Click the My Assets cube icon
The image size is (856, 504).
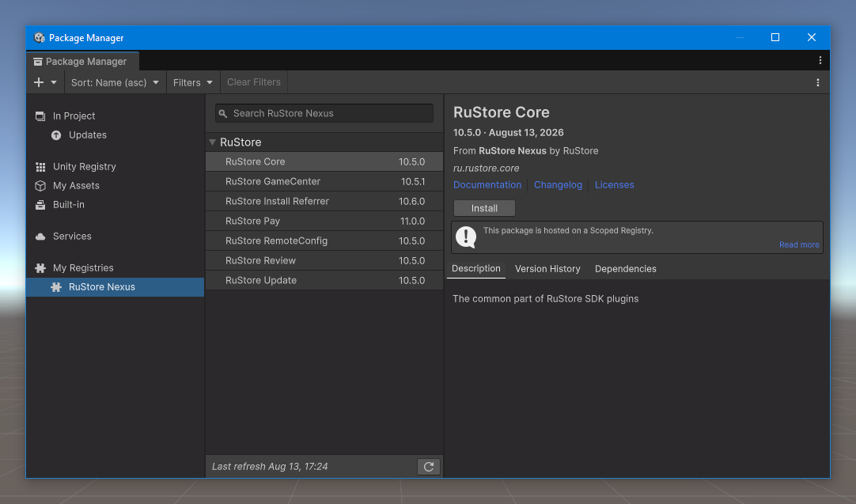pos(40,186)
